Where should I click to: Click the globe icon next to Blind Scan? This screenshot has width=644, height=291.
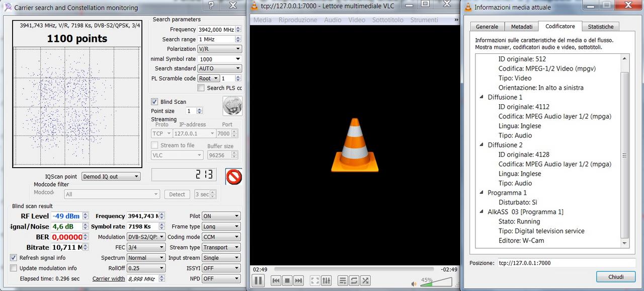coord(232,106)
